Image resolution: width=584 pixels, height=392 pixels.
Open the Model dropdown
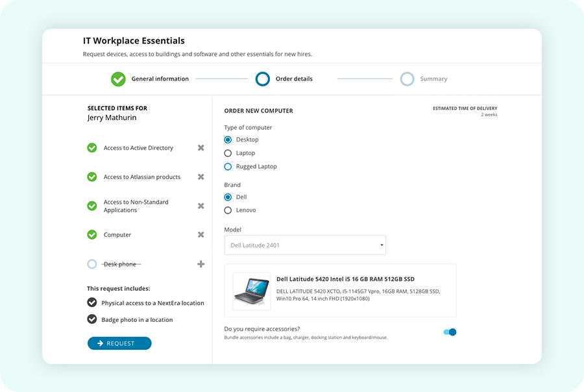[x=305, y=245]
